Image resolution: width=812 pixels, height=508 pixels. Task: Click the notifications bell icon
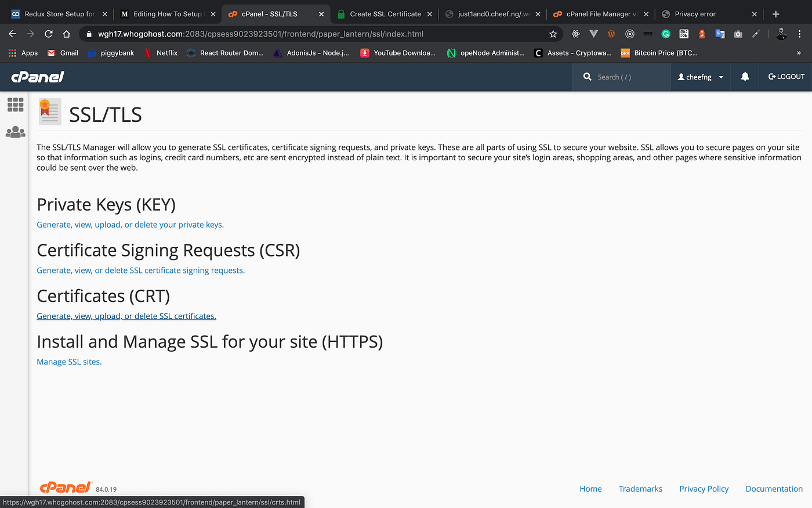[745, 77]
